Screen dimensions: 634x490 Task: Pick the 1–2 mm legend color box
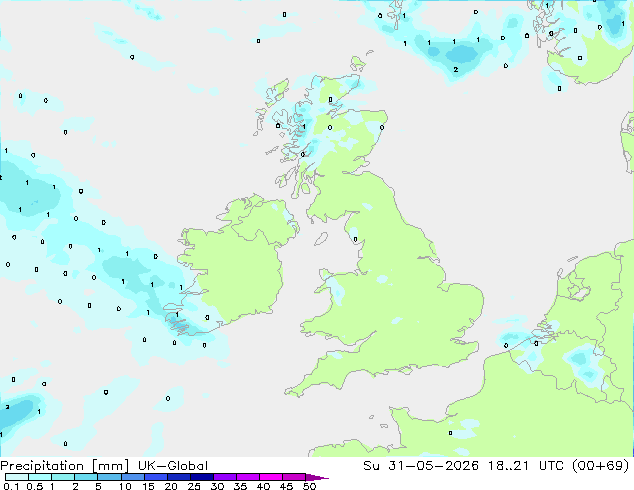[63, 477]
